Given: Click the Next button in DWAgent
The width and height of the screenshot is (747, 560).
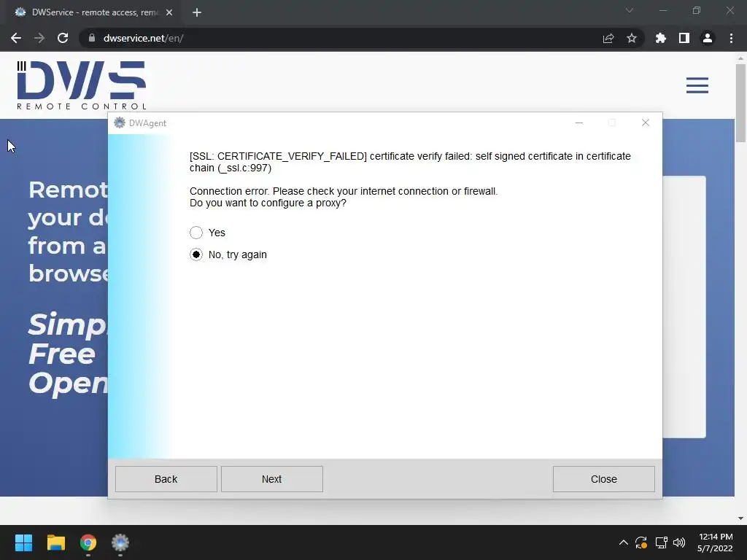Looking at the screenshot, I should (x=271, y=479).
